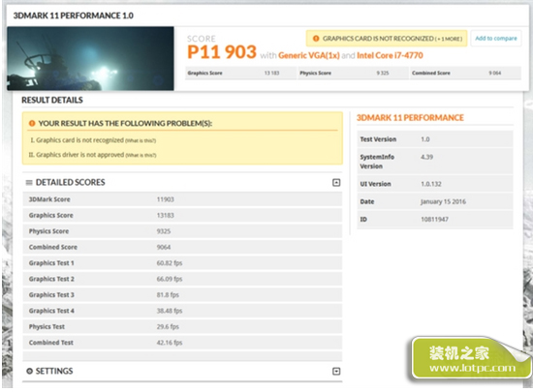
Task: Click the Graphics Test 2 row 66.09 fps
Action: [182, 279]
